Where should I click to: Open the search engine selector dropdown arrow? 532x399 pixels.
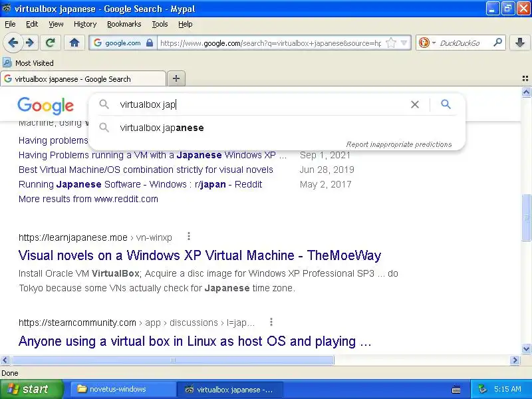[434, 43]
